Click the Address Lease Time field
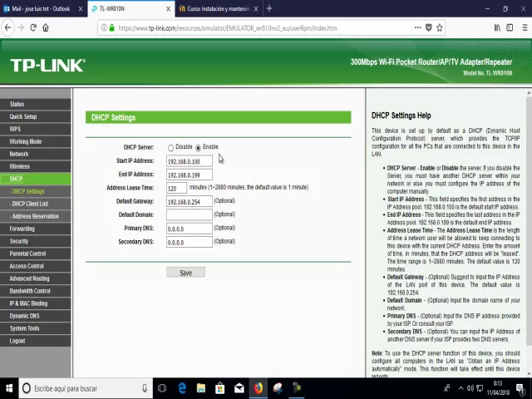532x399 pixels. point(176,188)
